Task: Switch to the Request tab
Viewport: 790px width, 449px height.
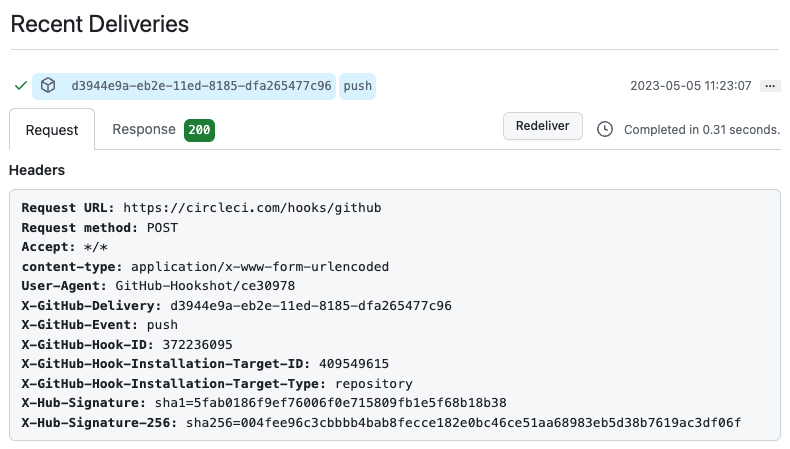Action: 52,130
